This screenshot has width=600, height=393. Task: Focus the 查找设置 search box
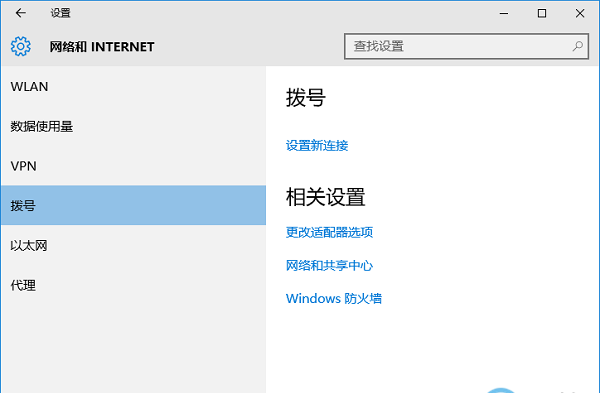click(x=466, y=46)
